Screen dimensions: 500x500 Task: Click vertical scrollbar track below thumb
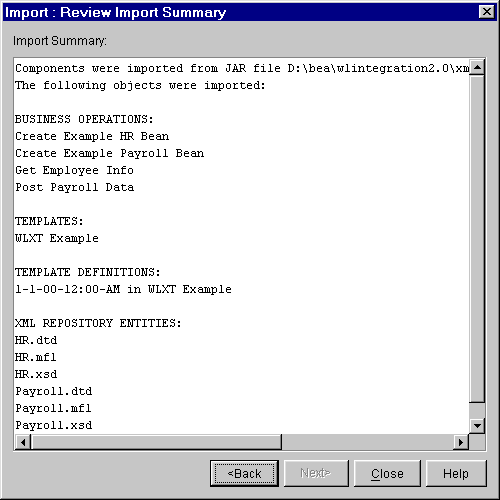click(x=477, y=410)
